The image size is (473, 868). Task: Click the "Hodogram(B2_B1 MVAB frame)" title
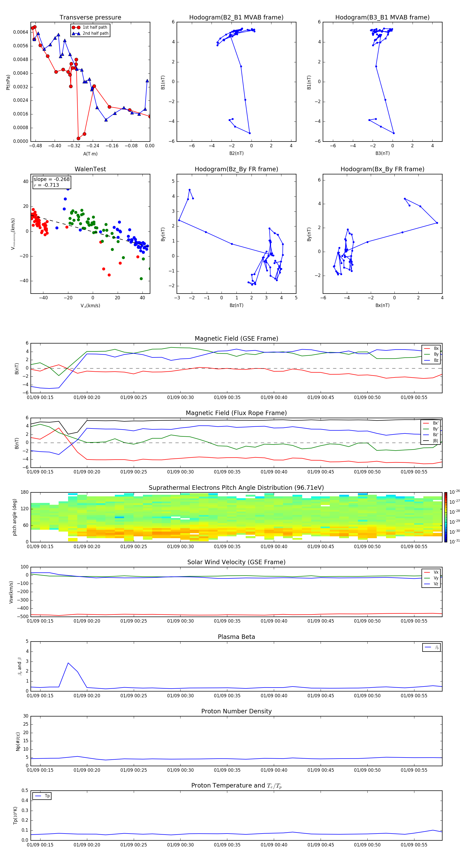pos(236,18)
